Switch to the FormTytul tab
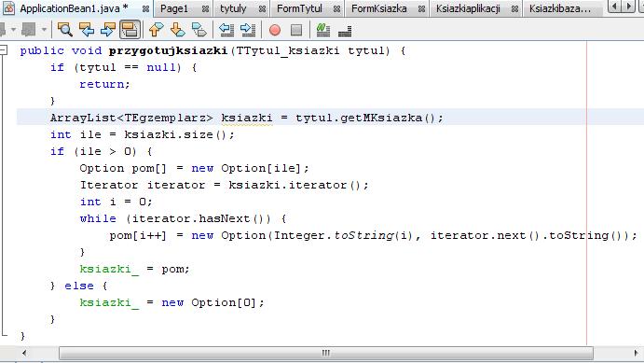This screenshot has width=644, height=363. tap(299, 8)
